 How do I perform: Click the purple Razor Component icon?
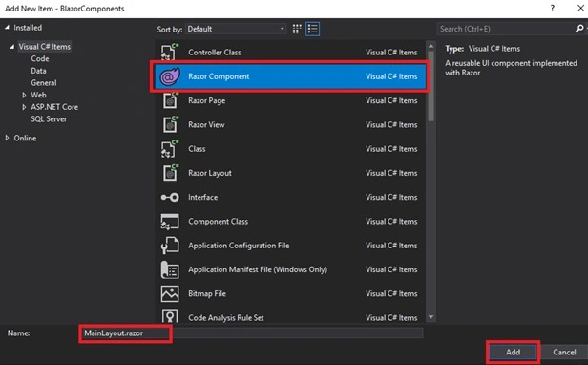[x=170, y=76]
